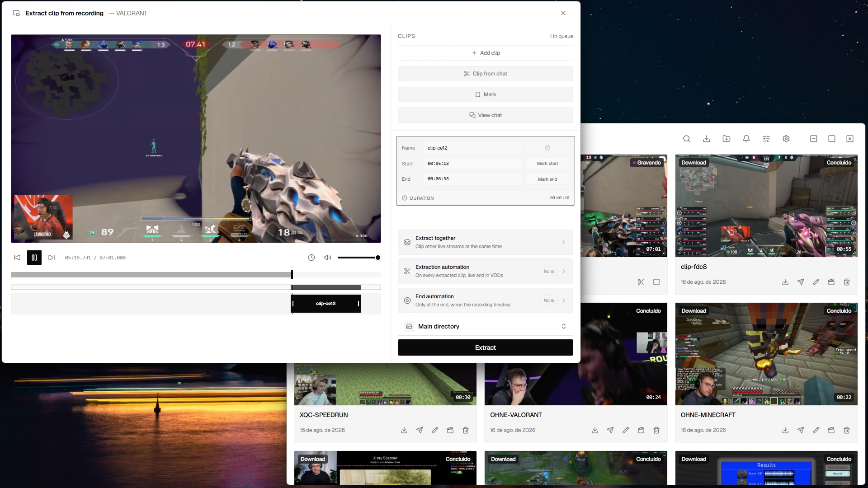
Task: Expand Extract together option
Action: pyautogui.click(x=486, y=242)
